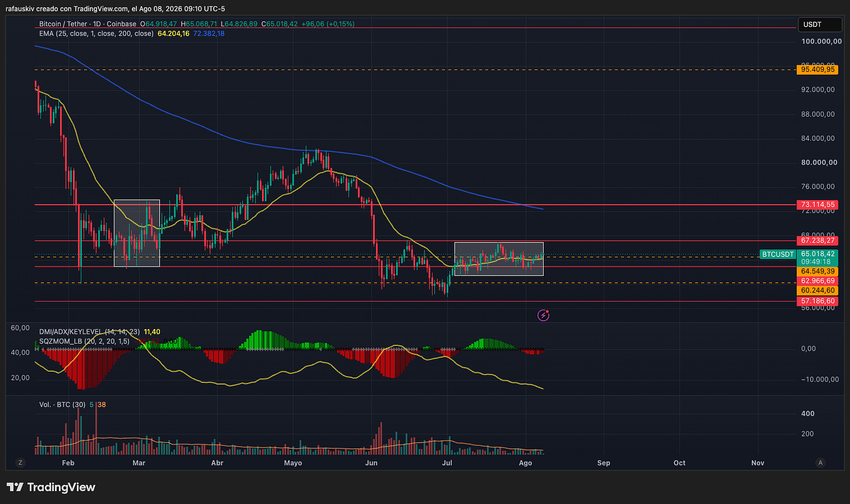
Task: Click the Oct label on time axis
Action: pyautogui.click(x=680, y=463)
